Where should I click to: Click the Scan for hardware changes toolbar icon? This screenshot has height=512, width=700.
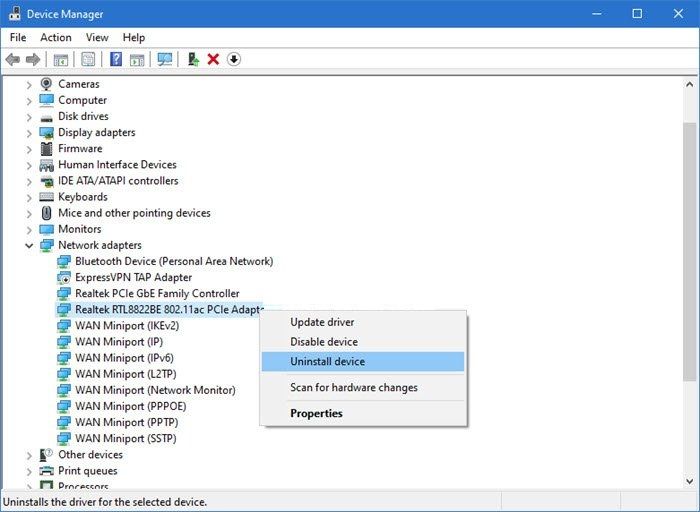(x=164, y=59)
